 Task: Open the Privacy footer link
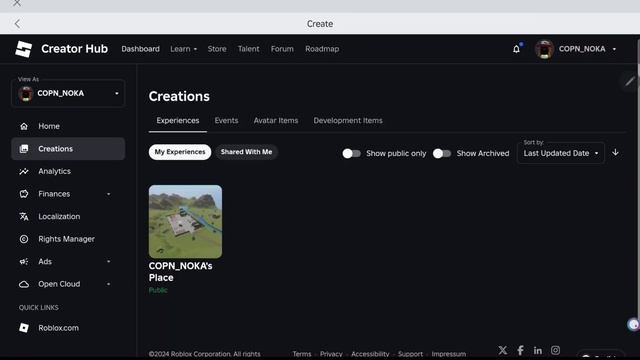(331, 354)
